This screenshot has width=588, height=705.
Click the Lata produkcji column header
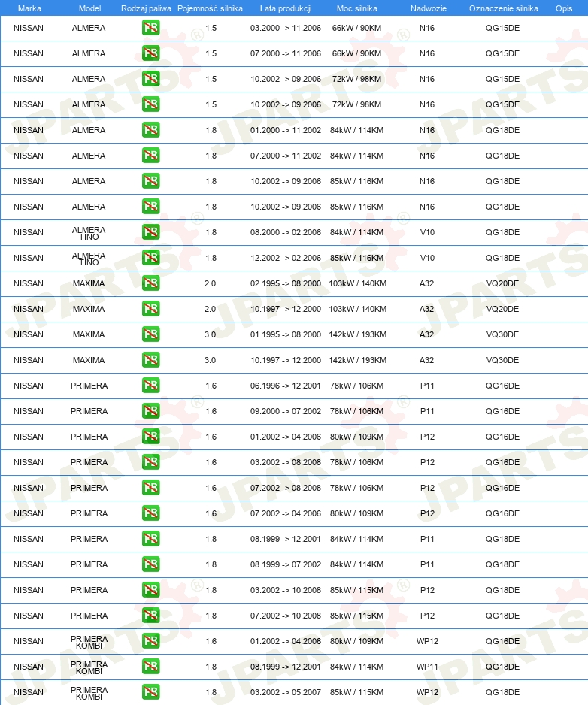286,8
